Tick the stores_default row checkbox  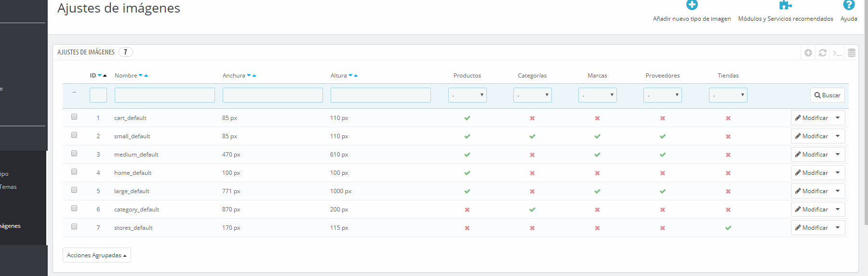pyautogui.click(x=74, y=226)
